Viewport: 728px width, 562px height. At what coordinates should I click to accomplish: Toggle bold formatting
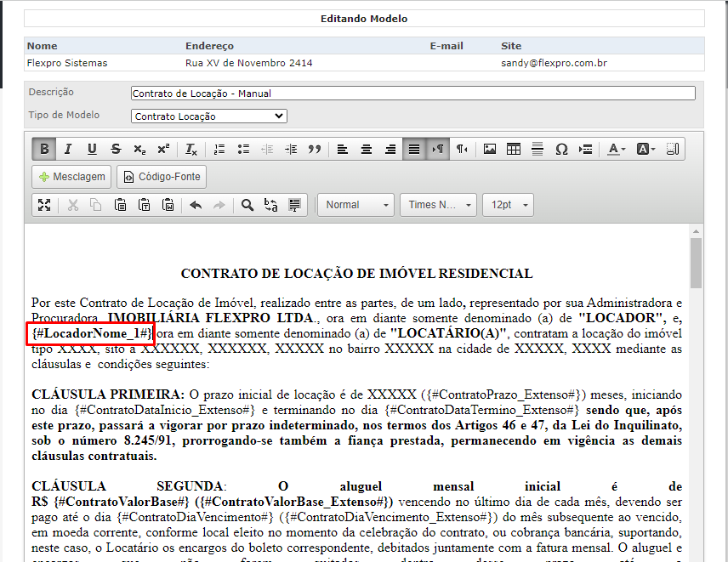[44, 149]
